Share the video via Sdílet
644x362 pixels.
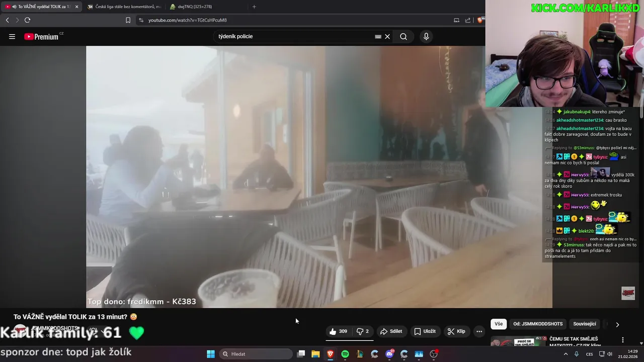coord(391,331)
